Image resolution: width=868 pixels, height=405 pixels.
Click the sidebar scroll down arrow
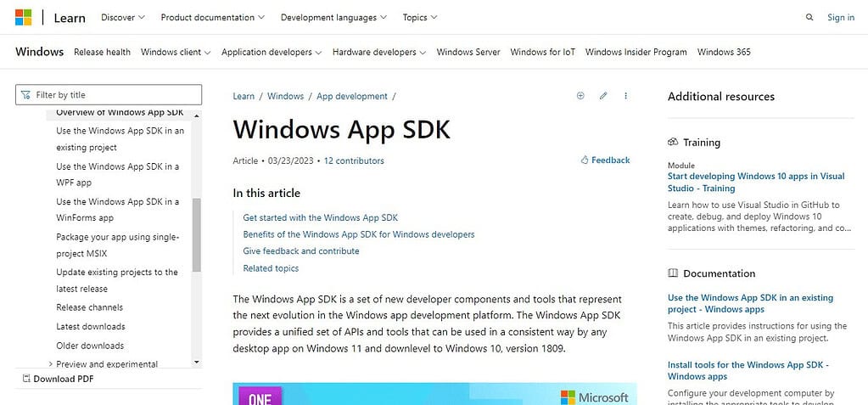point(197,363)
